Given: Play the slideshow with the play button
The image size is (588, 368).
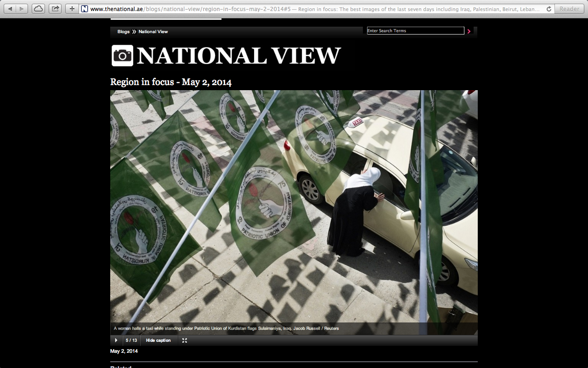Looking at the screenshot, I should pyautogui.click(x=116, y=340).
